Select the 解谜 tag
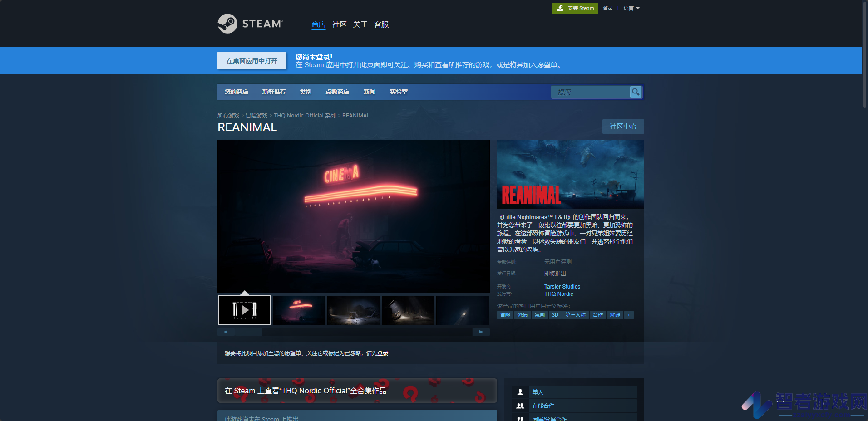 (x=615, y=315)
